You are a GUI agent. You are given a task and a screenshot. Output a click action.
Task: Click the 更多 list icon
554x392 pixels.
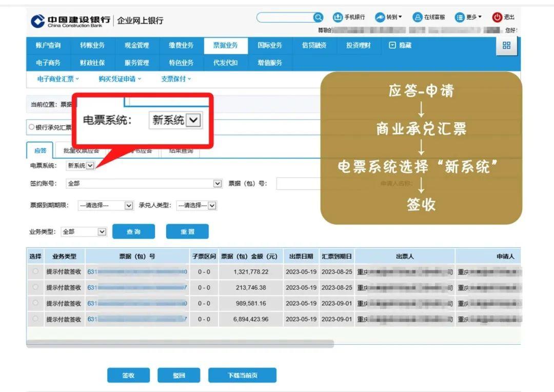click(x=459, y=17)
